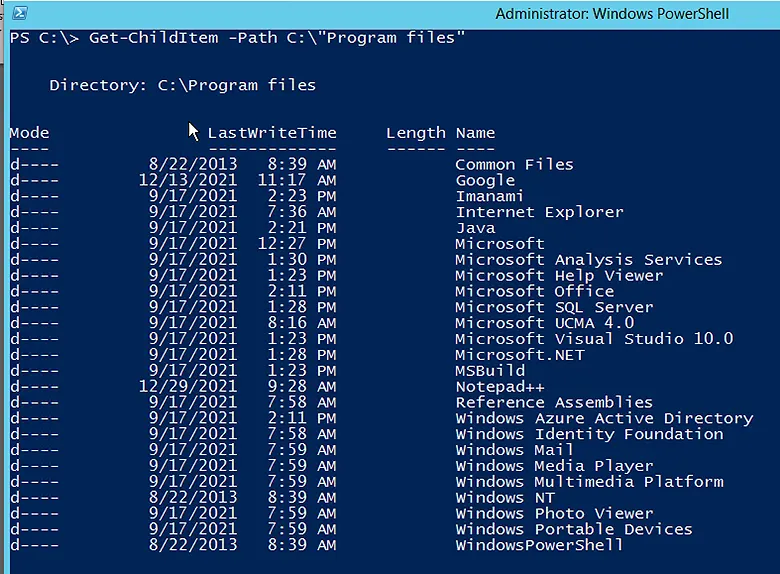Click the "Internet Explorer" directory name
The image size is (780, 574).
pyautogui.click(x=540, y=212)
